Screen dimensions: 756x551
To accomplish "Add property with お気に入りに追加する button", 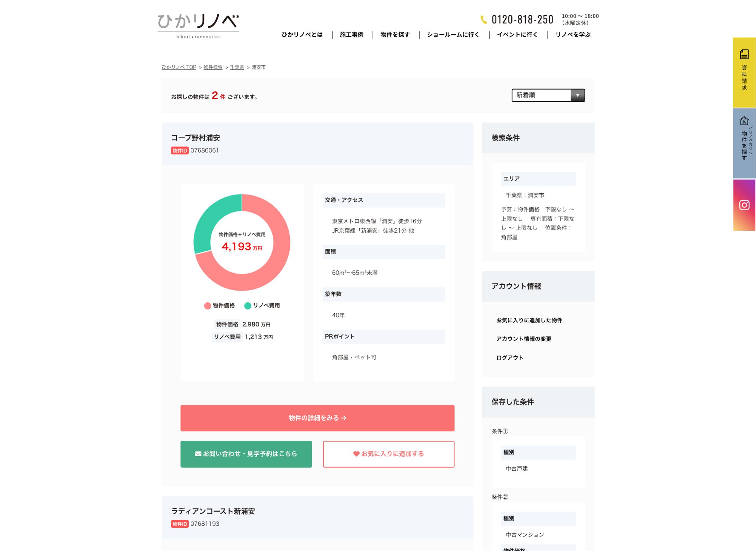I will point(388,454).
